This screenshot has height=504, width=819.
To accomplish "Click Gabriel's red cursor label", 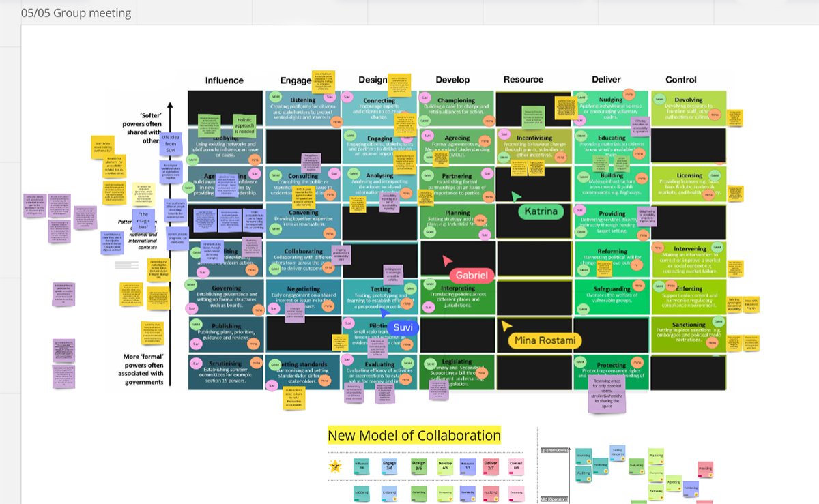I will [472, 276].
